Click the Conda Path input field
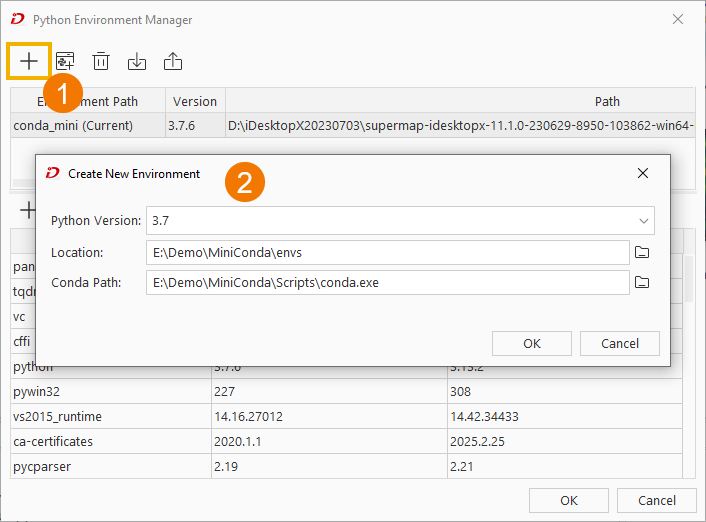 (386, 283)
